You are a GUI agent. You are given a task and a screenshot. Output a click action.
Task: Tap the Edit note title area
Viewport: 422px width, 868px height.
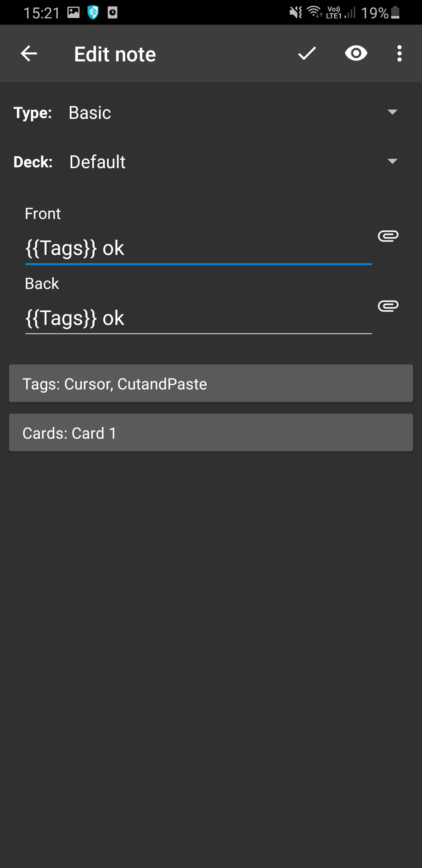[x=114, y=54]
